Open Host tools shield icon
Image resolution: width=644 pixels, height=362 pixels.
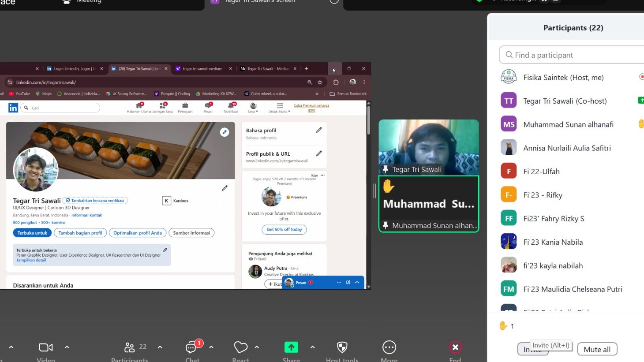342,348
